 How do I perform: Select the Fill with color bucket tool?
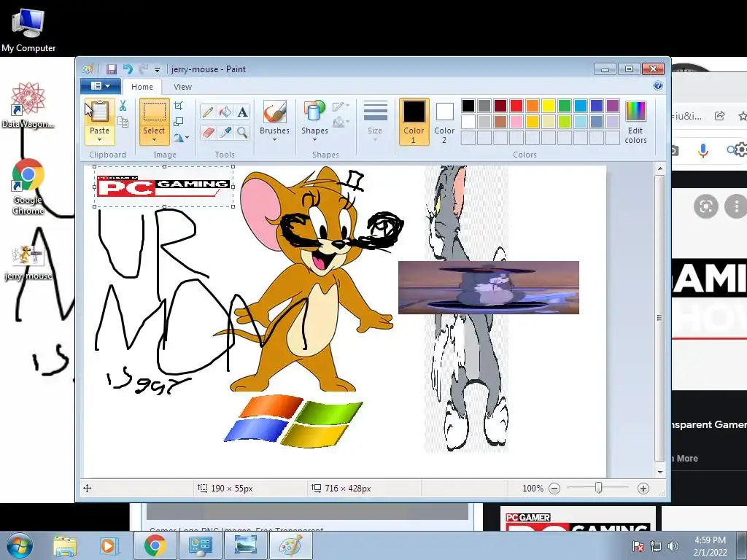(x=225, y=112)
